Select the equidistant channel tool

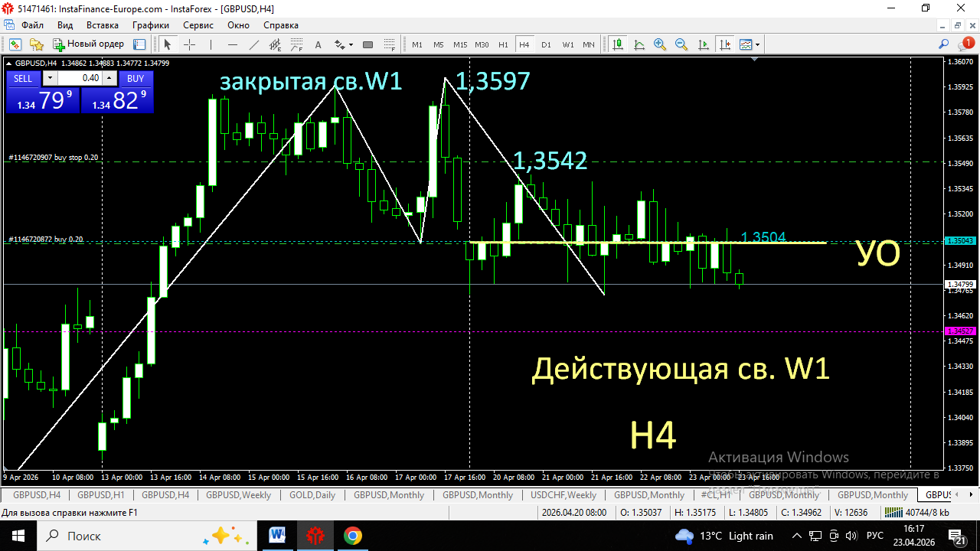275,44
